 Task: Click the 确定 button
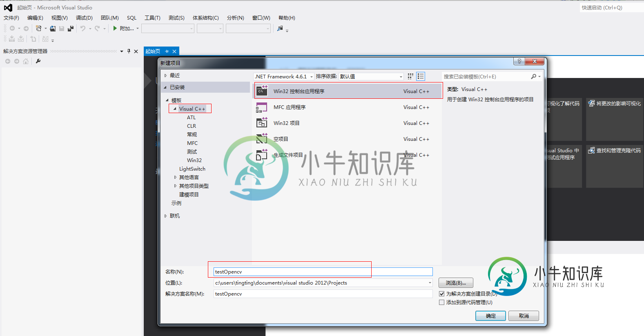click(490, 316)
